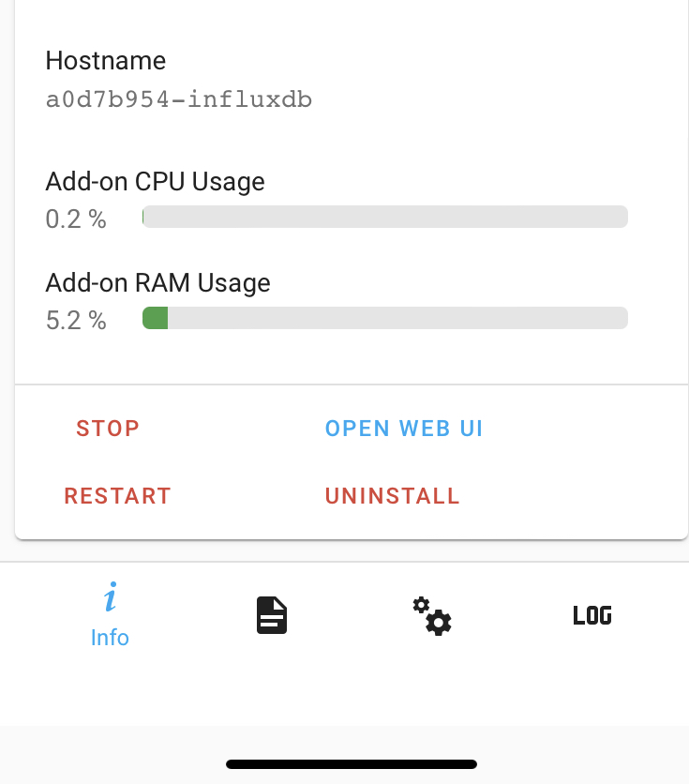Open the Documentation tab icon
The width and height of the screenshot is (689, 784).
pyautogui.click(x=272, y=616)
